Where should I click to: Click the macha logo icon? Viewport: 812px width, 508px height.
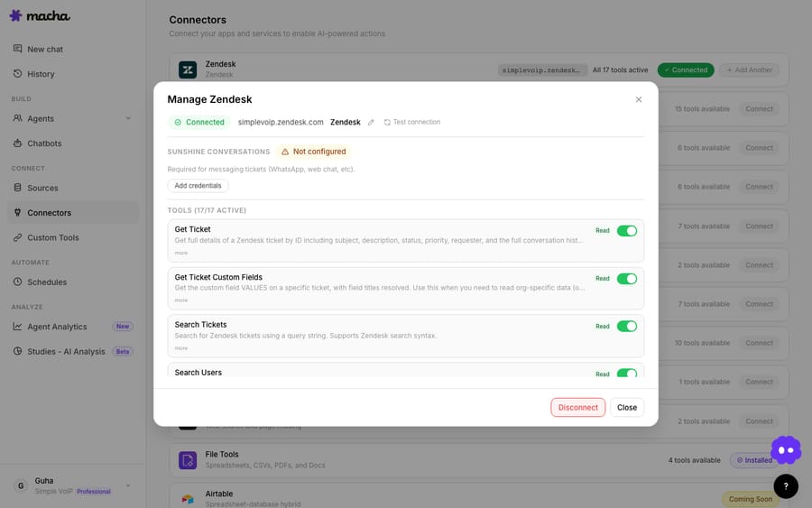tap(16, 15)
